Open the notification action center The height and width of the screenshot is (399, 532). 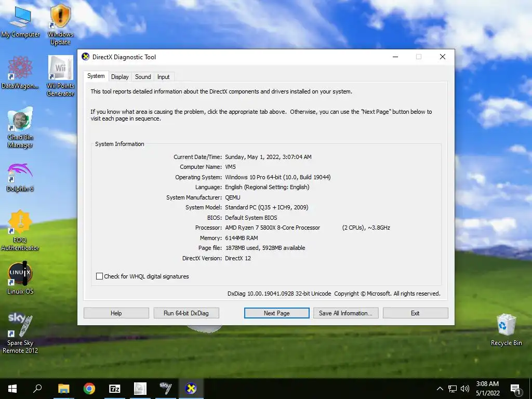click(516, 389)
